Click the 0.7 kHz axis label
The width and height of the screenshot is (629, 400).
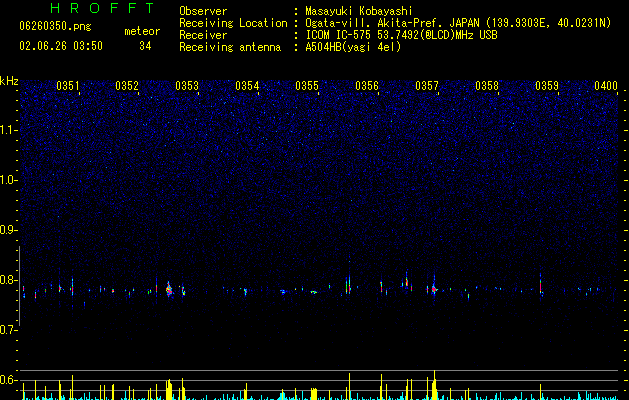click(x=9, y=330)
